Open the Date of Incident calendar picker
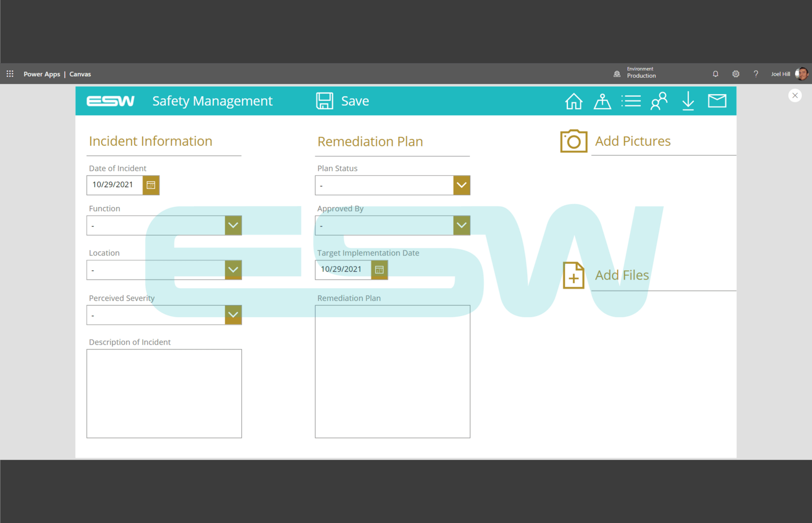The image size is (812, 523). [x=151, y=185]
